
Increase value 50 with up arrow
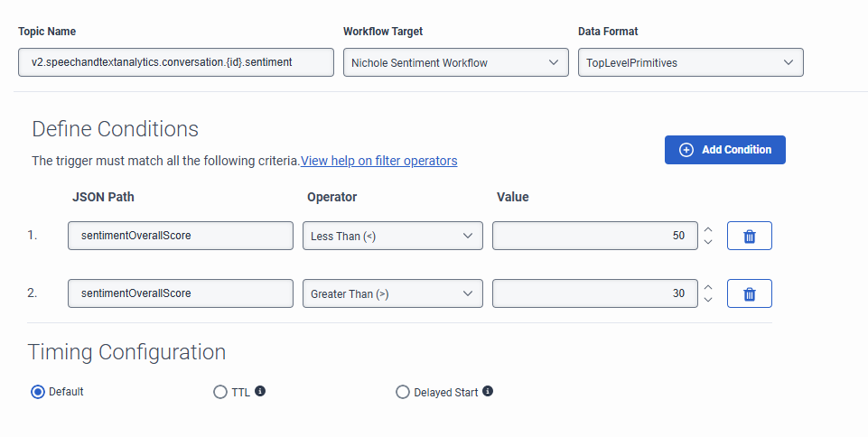708,229
